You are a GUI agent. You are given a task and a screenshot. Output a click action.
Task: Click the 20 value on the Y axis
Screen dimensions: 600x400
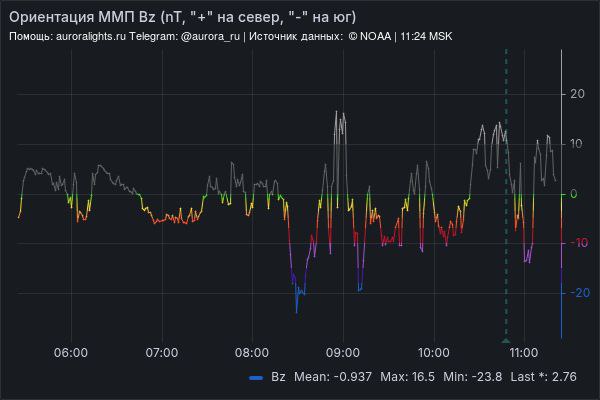(577, 94)
